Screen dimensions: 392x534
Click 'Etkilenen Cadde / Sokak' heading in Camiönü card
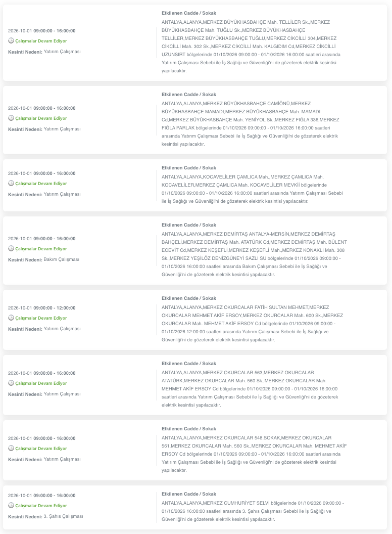pos(189,95)
